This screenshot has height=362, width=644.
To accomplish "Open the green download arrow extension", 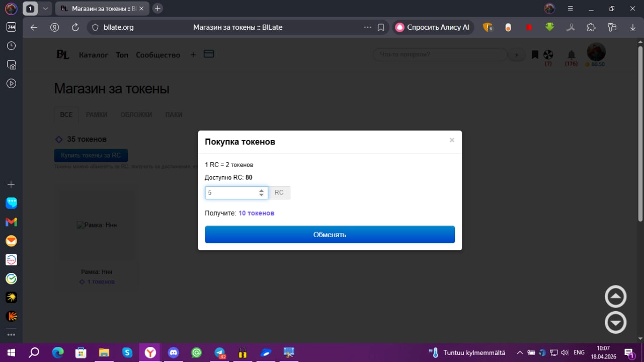I will point(549,27).
